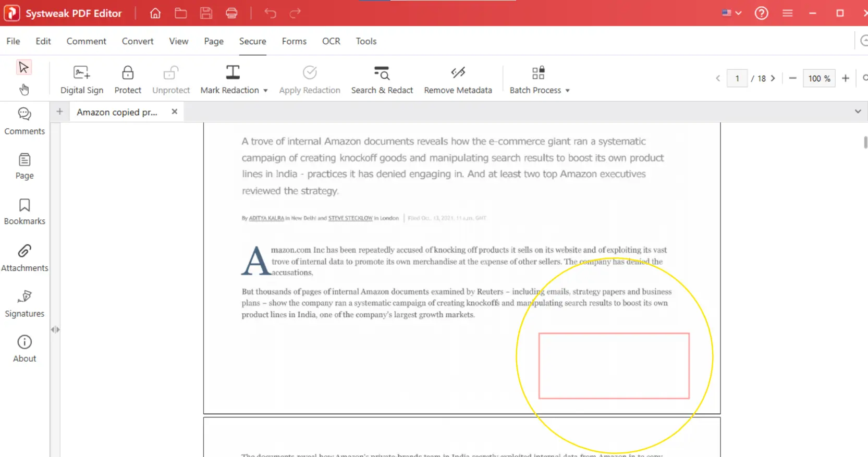868x457 pixels.
Task: Open the language flag dropdown
Action: tap(731, 13)
